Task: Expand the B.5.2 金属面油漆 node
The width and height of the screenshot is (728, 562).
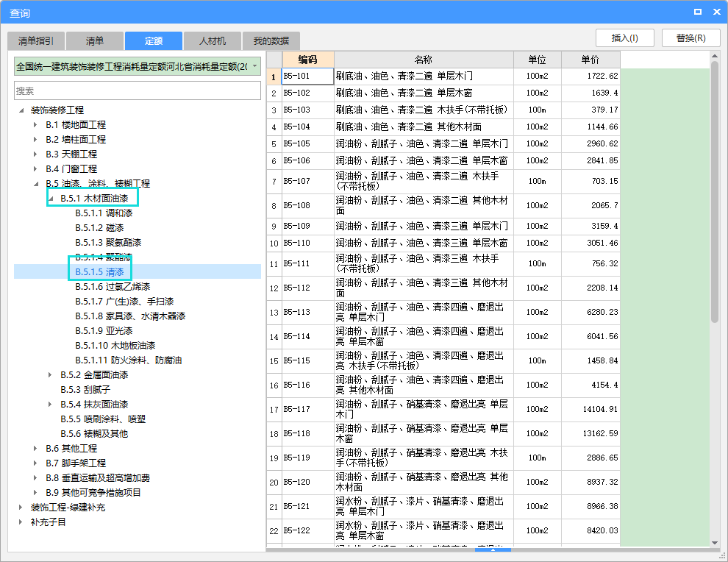Action: (50, 375)
